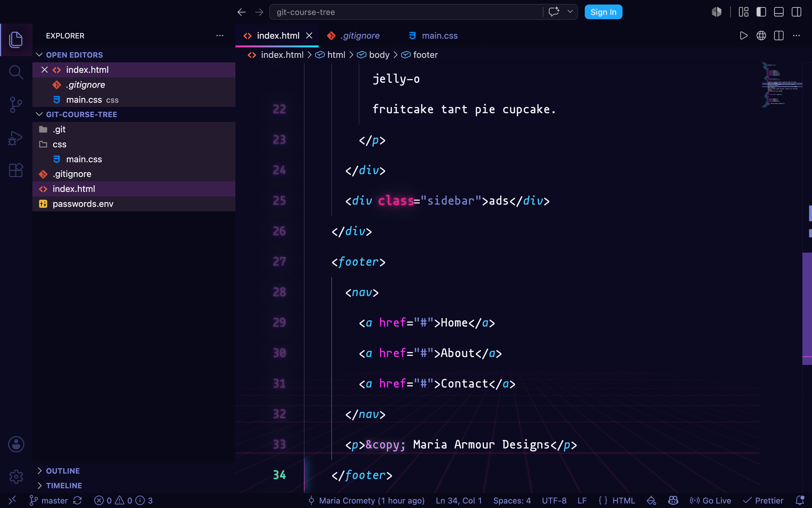The image size is (812, 508).
Task: Close index.html in Open Editors list
Action: (44, 69)
